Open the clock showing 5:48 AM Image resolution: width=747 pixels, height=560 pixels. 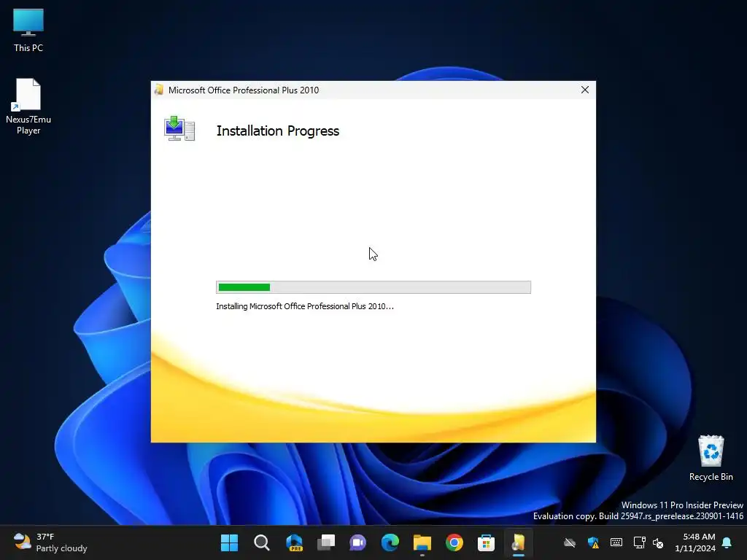694,542
